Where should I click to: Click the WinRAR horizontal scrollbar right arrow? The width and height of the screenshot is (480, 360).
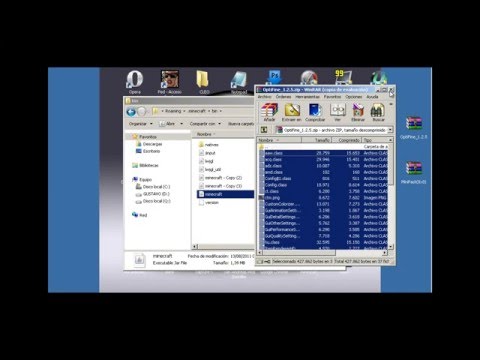click(385, 253)
